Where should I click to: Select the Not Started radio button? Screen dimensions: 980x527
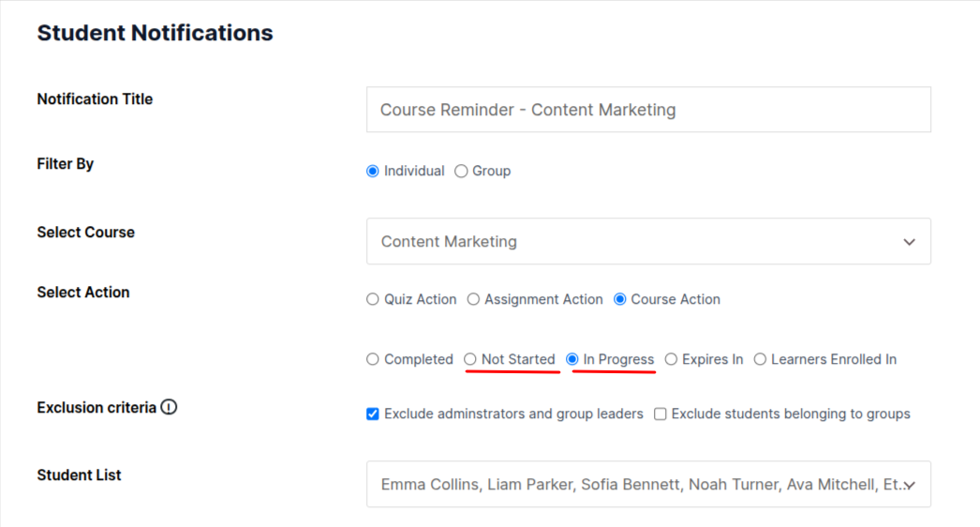point(471,360)
